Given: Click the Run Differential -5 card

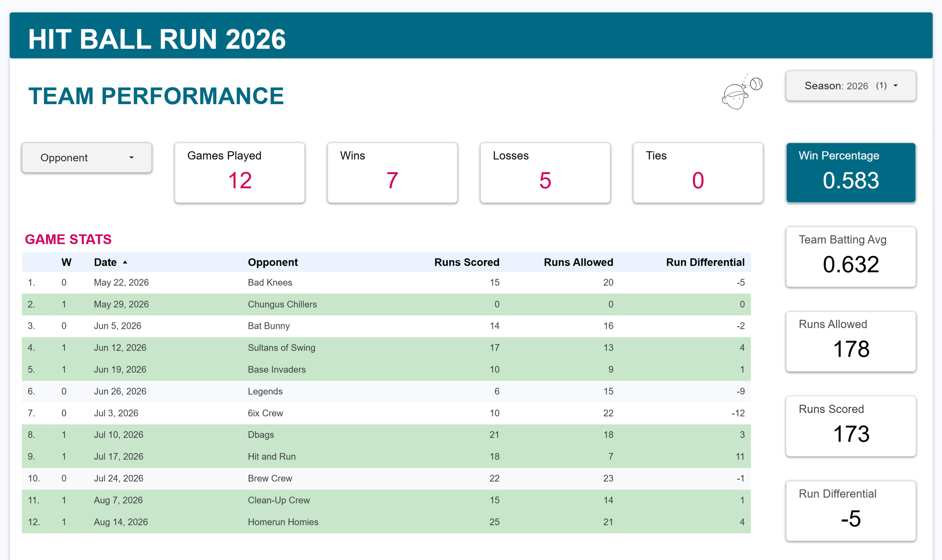Looking at the screenshot, I should click(x=851, y=511).
